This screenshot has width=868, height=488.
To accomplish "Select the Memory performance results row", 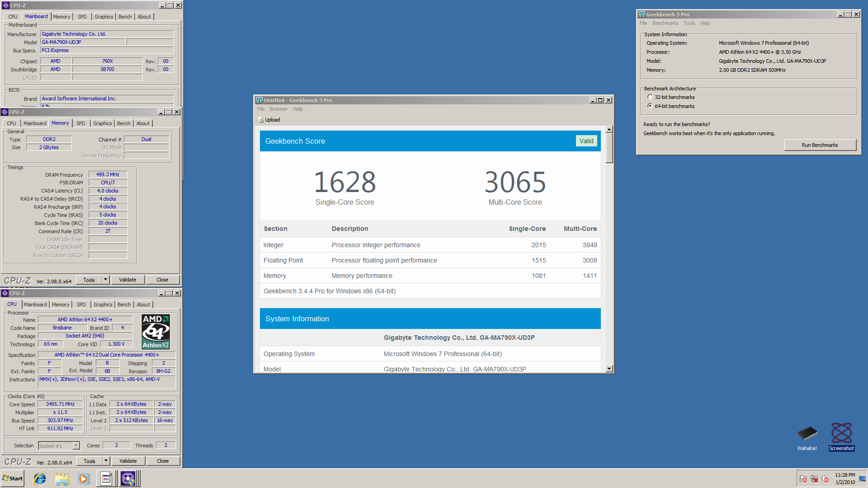I will tap(430, 276).
